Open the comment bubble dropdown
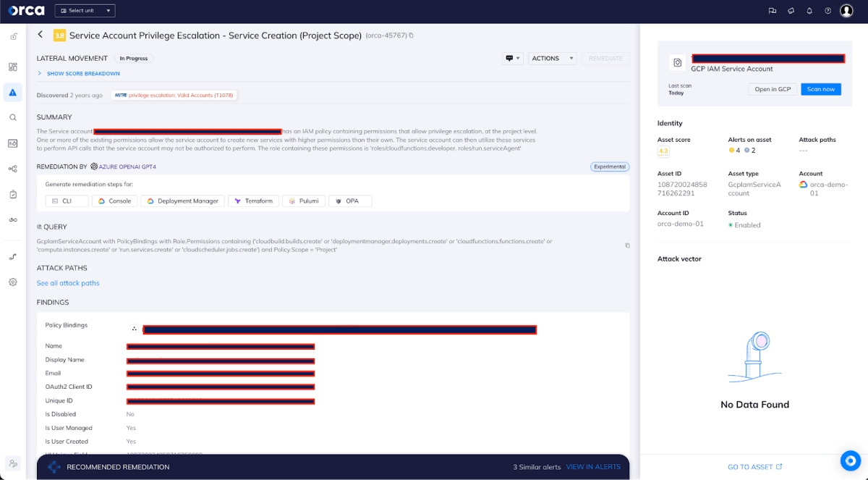This screenshot has height=480, width=868. click(x=513, y=59)
